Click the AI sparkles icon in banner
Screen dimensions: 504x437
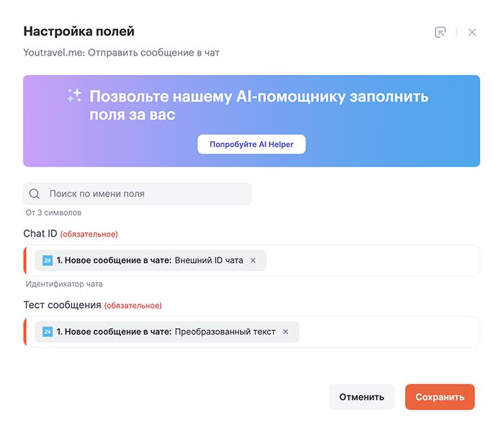point(74,95)
